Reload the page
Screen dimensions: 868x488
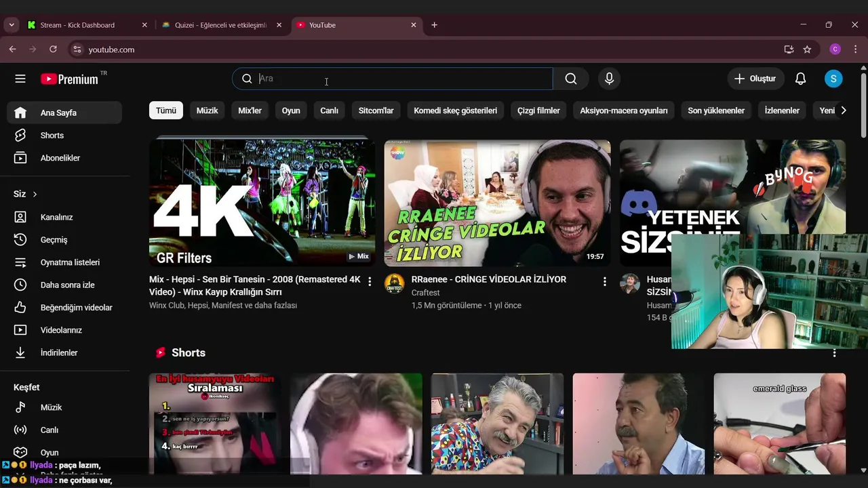point(53,49)
